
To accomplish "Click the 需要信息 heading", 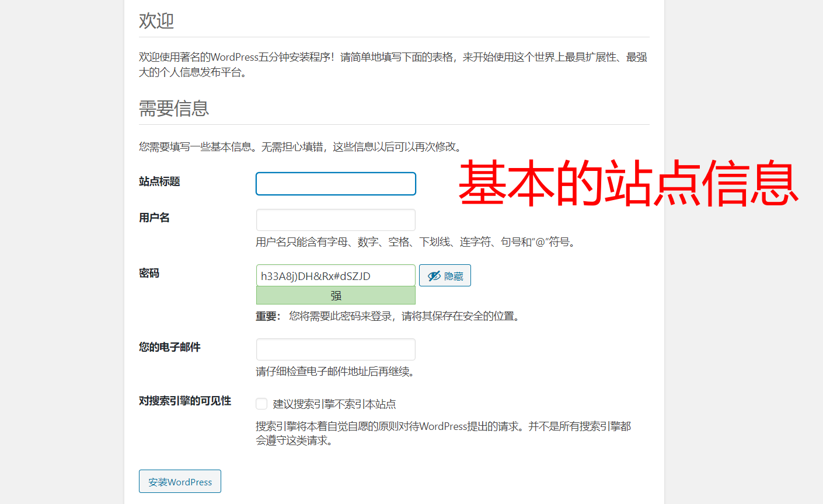I will (x=174, y=108).
